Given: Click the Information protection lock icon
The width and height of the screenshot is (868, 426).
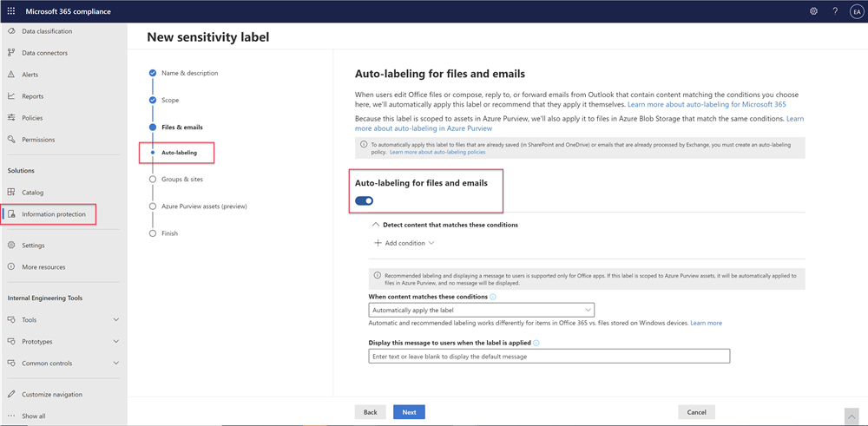Looking at the screenshot, I should 11,214.
